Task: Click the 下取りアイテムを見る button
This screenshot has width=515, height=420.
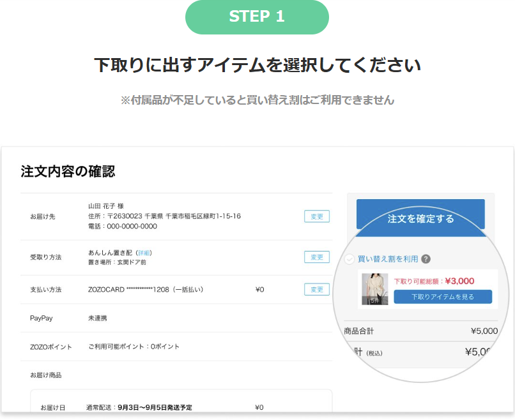Action: point(443,297)
